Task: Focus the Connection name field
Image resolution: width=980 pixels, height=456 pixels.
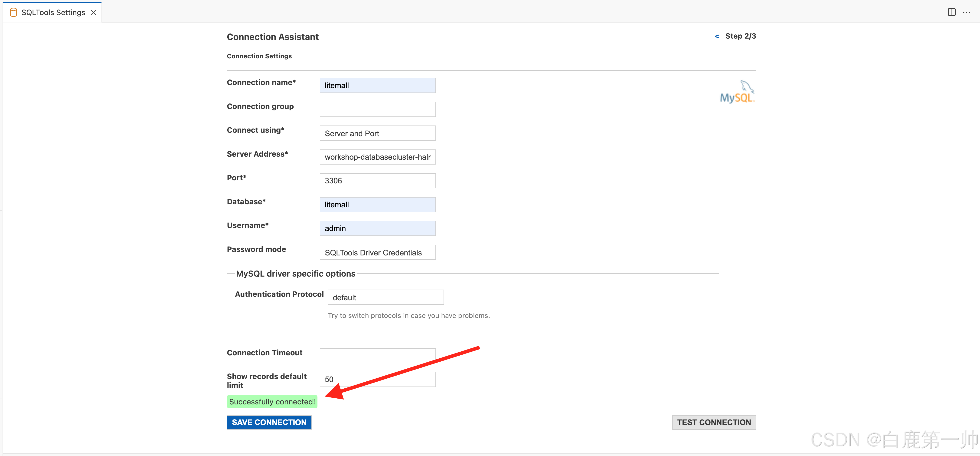Action: [x=377, y=85]
